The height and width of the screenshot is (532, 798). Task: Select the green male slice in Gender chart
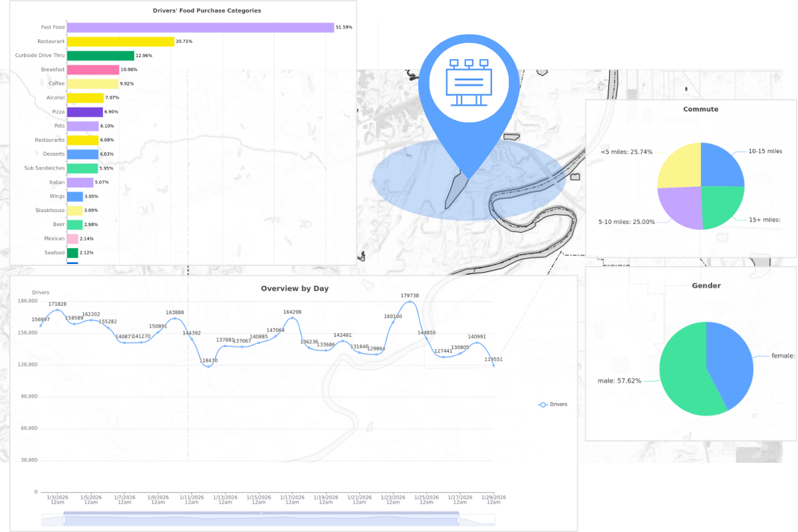click(684, 376)
